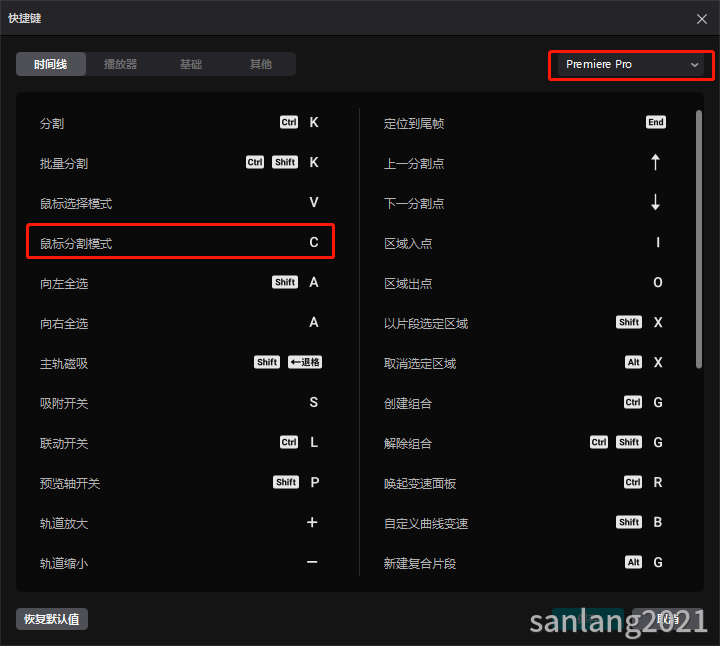Select the 主轨磁吸 shortcut entry

[x=180, y=363]
